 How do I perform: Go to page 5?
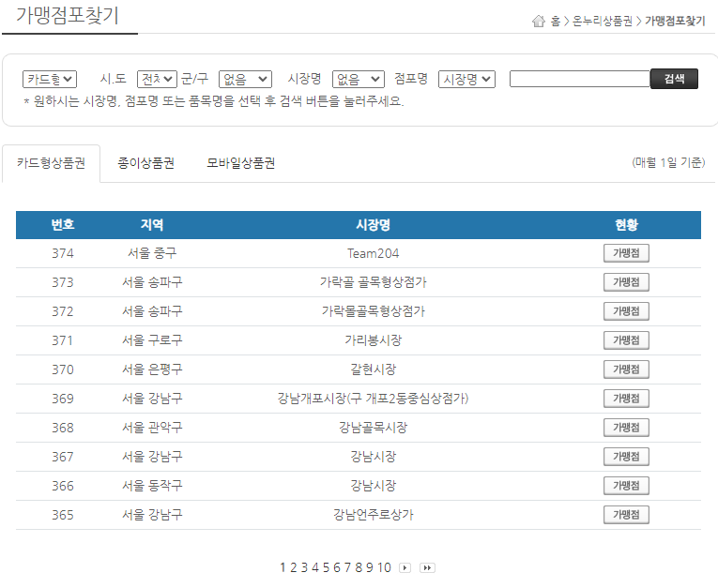326,568
